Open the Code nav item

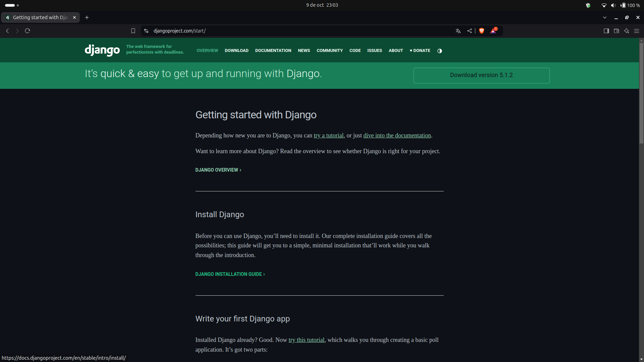(x=355, y=51)
